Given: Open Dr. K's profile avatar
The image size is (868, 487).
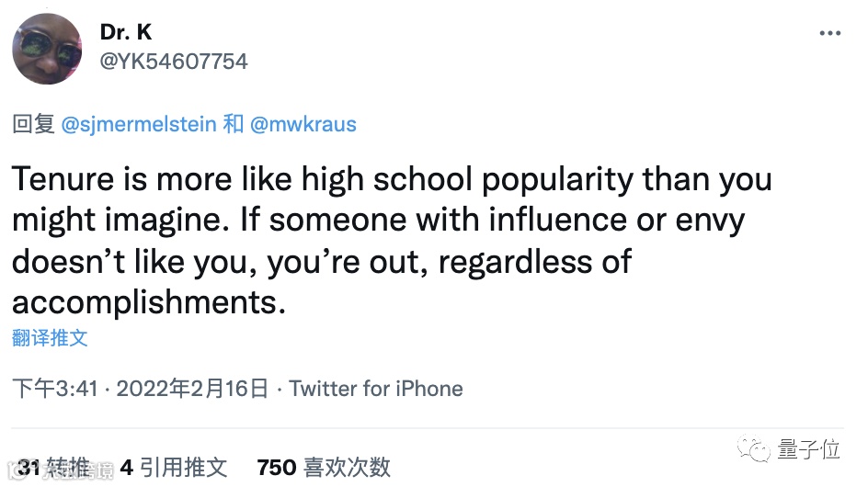Looking at the screenshot, I should click(x=47, y=50).
